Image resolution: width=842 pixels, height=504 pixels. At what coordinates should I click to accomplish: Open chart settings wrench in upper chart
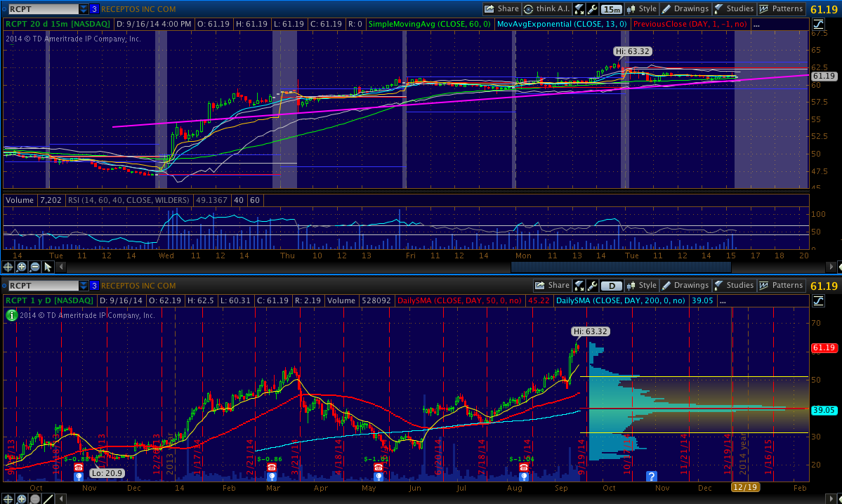pos(592,9)
